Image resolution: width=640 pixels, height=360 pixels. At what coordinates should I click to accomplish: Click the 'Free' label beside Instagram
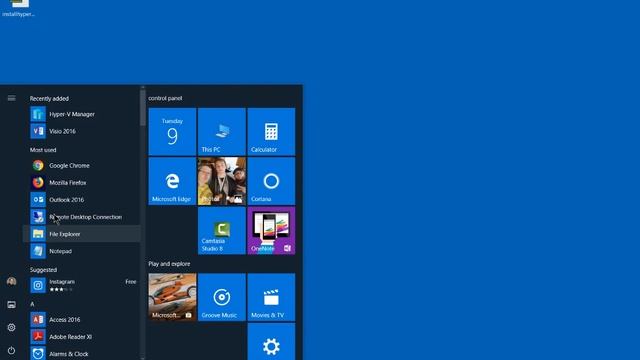coord(131,282)
